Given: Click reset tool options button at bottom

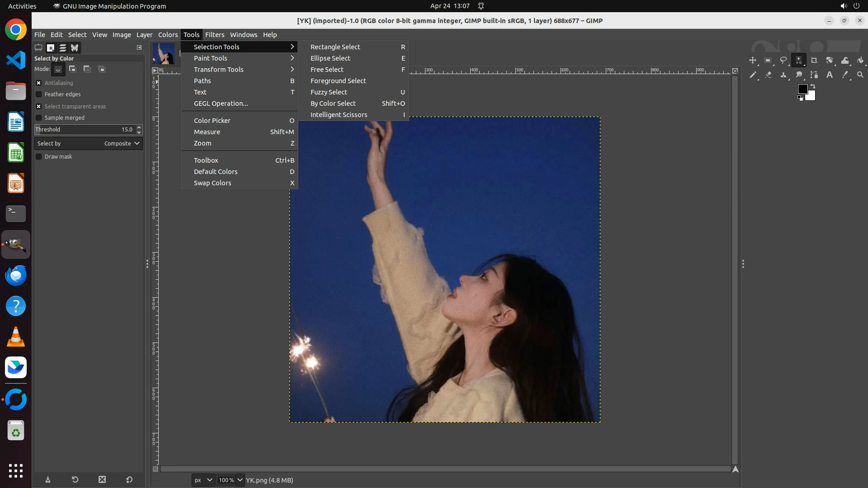Looking at the screenshot, I should point(129,480).
